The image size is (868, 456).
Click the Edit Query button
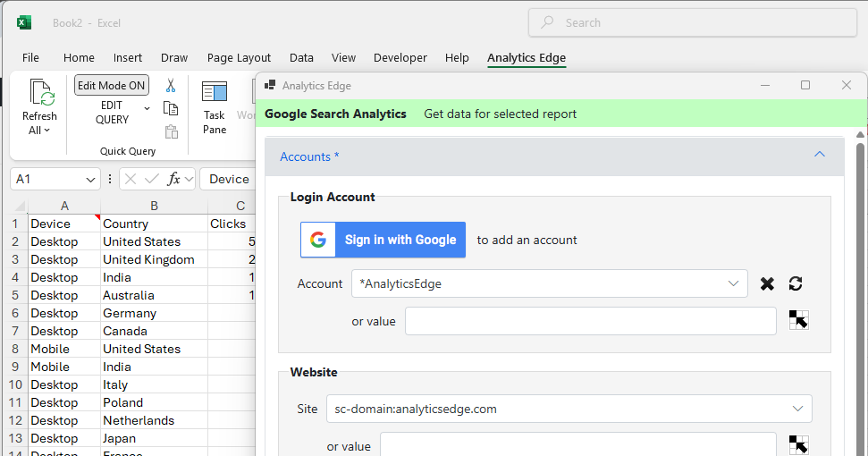[x=113, y=113]
